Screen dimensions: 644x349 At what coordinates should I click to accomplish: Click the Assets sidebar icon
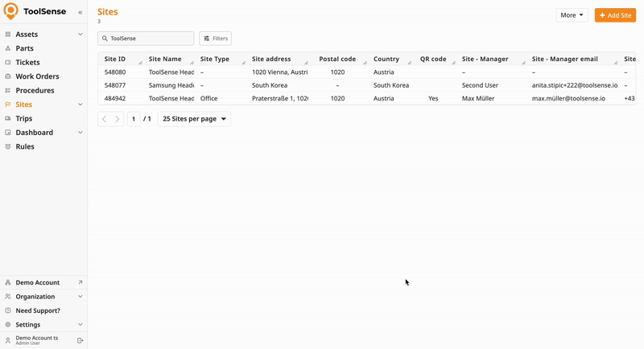[x=8, y=35]
